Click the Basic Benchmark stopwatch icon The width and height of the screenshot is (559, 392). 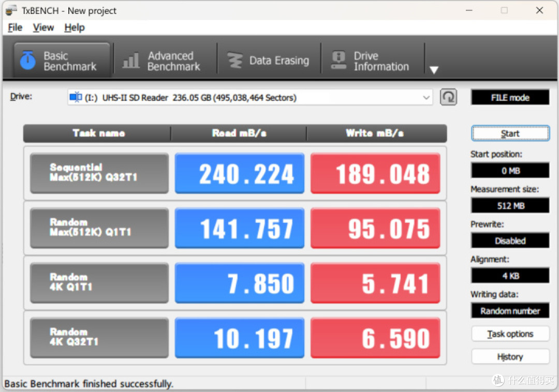tap(27, 60)
